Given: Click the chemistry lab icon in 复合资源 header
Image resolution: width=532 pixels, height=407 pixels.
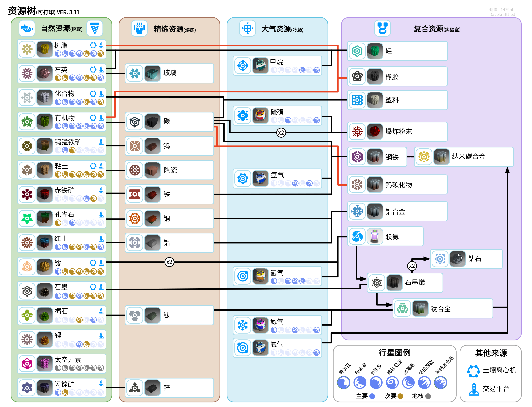Looking at the screenshot, I should (382, 29).
